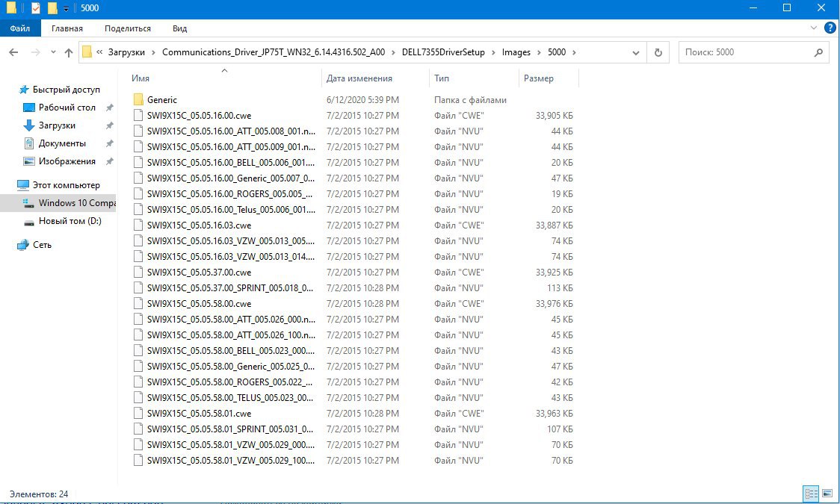Select file SWI9X15C_05.05.58.01_VZW_005.029_100
Screen dimensions: 840x504
tap(231, 461)
